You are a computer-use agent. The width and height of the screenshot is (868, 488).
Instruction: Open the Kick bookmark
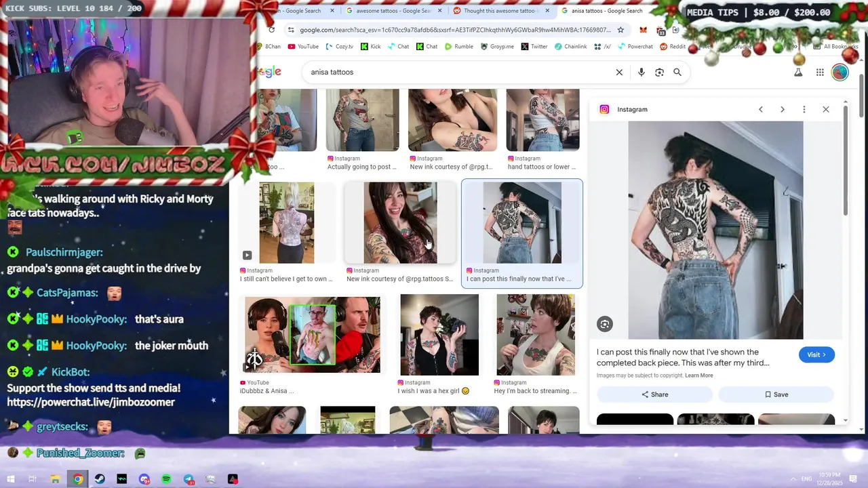pos(371,47)
